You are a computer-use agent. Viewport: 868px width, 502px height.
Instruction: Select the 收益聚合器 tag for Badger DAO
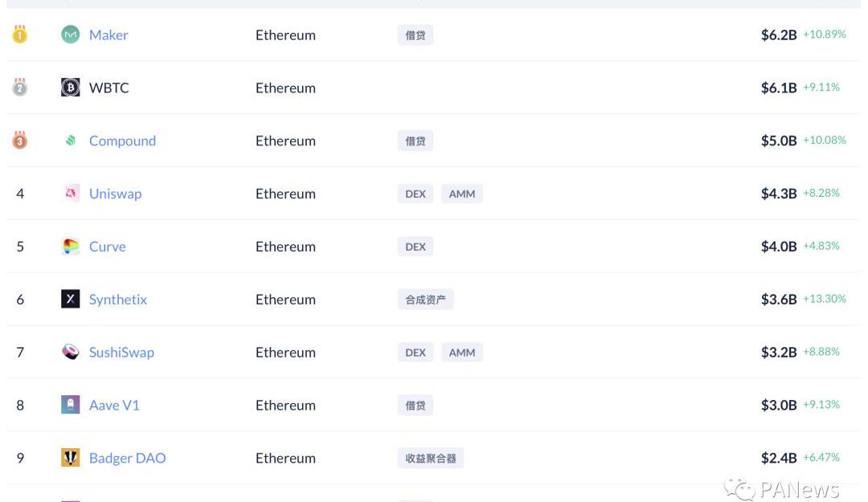click(x=431, y=459)
